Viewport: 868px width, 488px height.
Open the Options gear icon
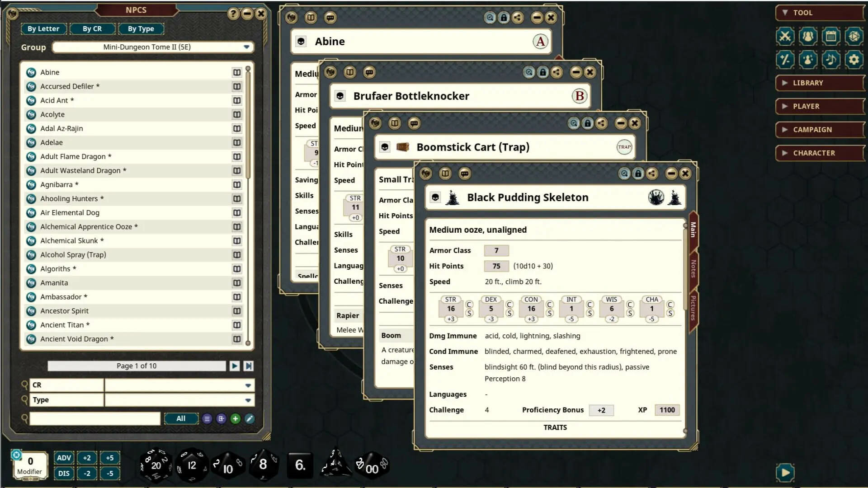(855, 59)
